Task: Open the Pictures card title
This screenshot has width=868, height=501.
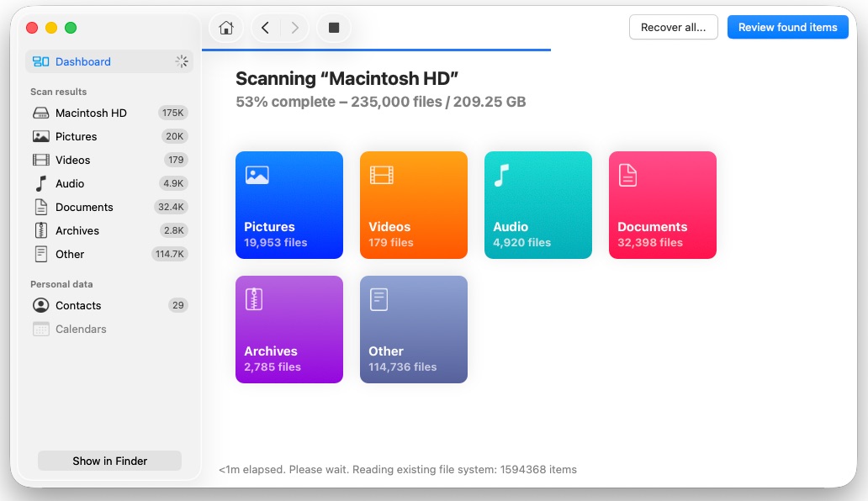Action: 270,227
